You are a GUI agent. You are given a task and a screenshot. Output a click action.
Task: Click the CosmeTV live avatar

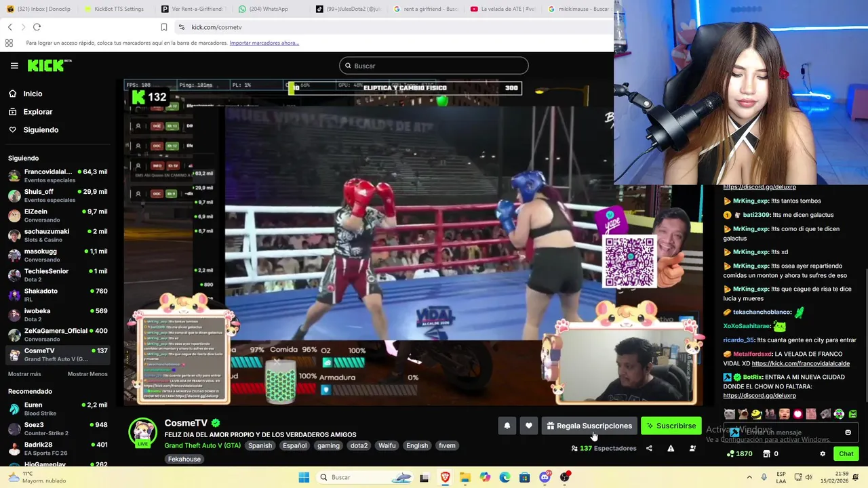[143, 433]
